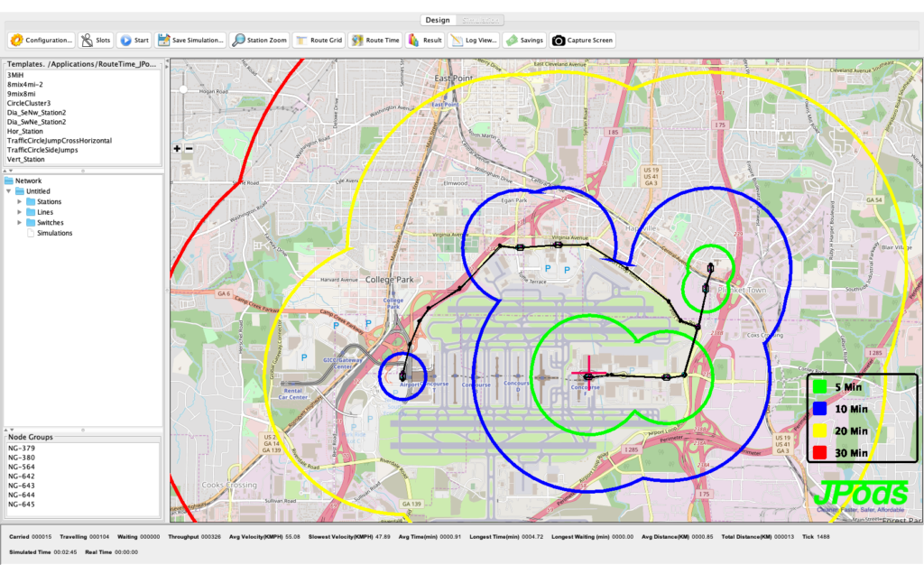Expand the Stations folder in the tree

(20, 201)
